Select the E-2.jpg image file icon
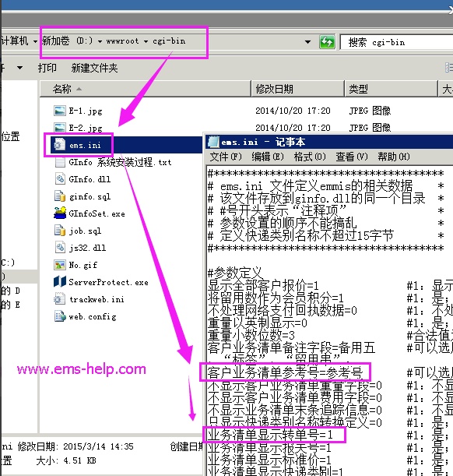Screen dimensions: 453x476 [60, 128]
